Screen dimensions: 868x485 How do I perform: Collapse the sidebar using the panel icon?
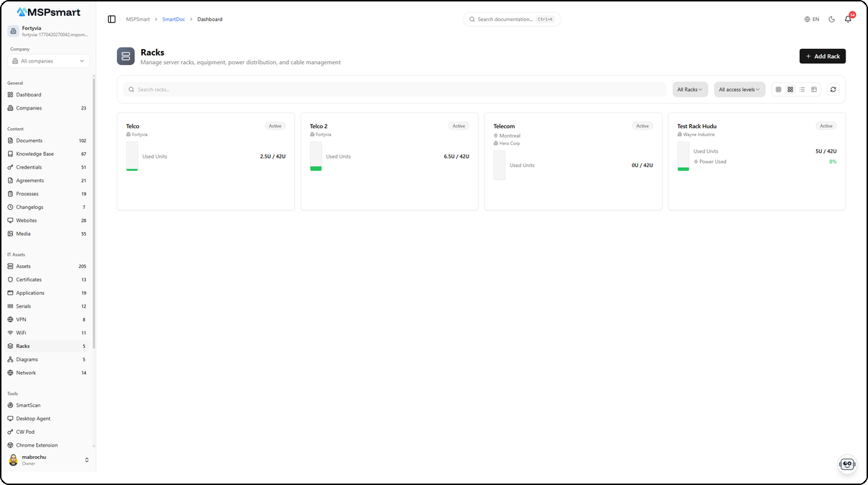pos(111,19)
